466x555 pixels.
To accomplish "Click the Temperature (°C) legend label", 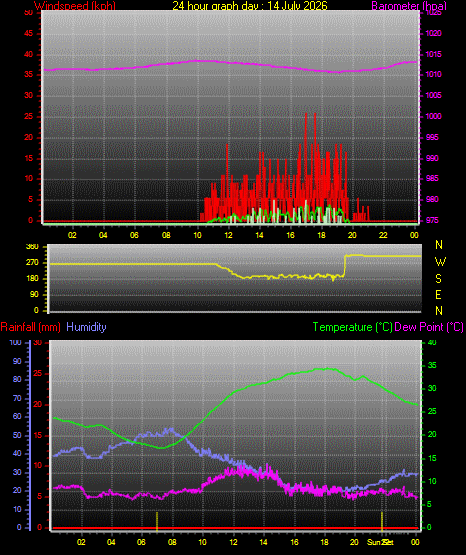I will tap(352, 327).
